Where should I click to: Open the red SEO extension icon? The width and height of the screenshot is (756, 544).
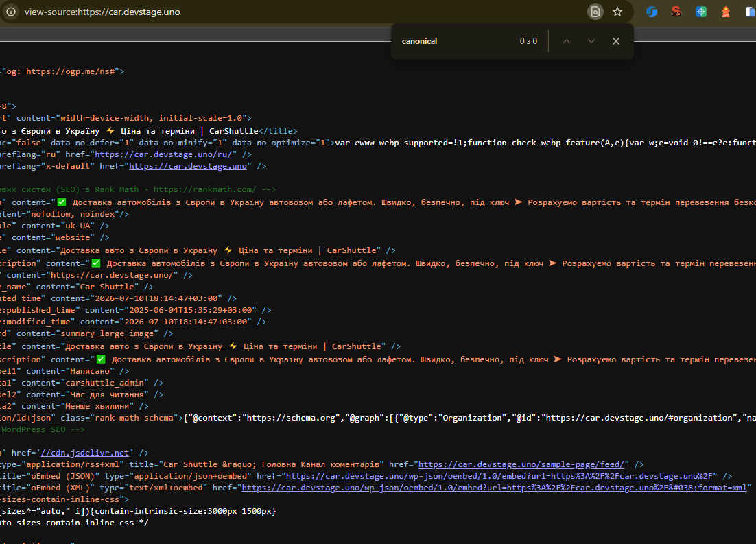pos(676,12)
